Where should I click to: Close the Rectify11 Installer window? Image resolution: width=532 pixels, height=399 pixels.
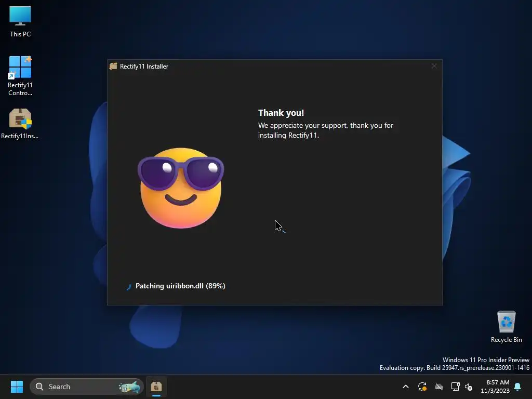point(434,66)
